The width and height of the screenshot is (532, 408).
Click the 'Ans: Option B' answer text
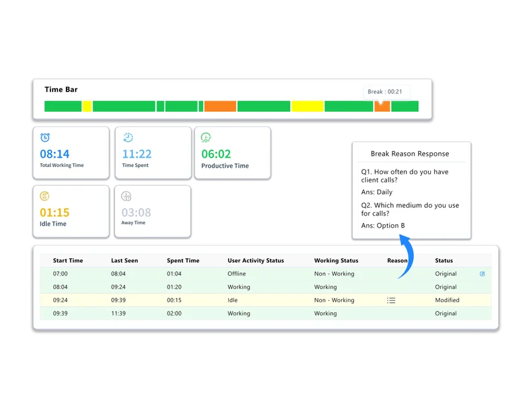[383, 226]
